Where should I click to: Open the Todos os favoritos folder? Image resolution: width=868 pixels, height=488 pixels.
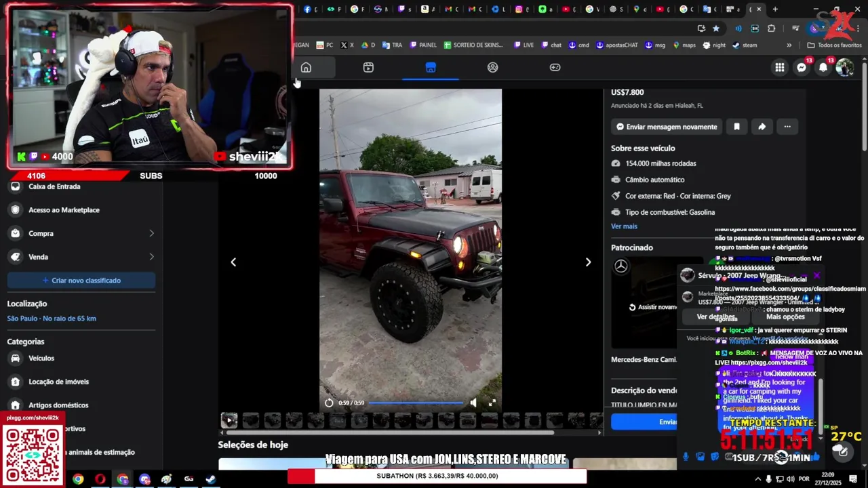click(833, 45)
